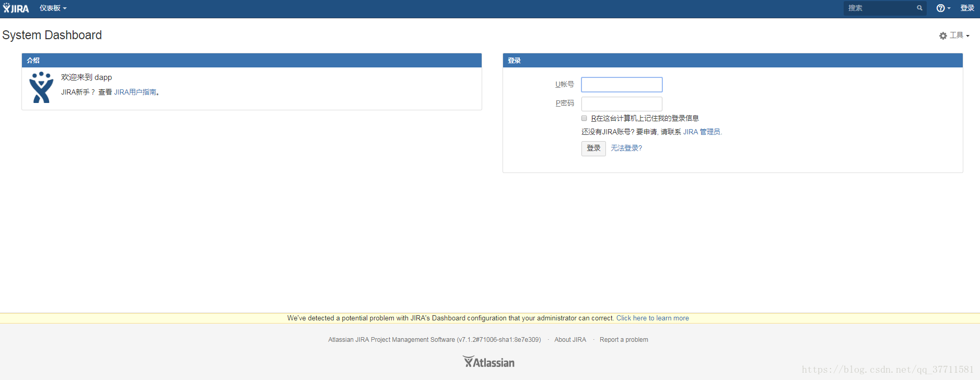Click 登录 in the top navigation bar
This screenshot has width=980, height=380.
(x=967, y=8)
